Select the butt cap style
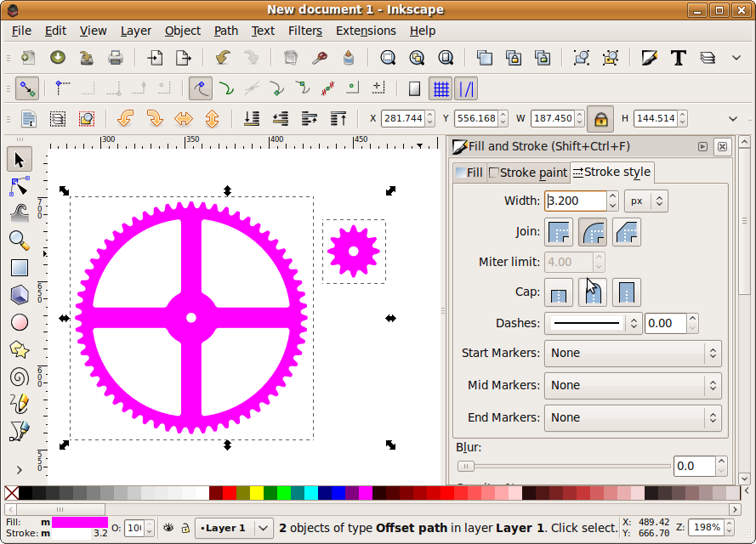The width and height of the screenshot is (756, 544). click(559, 292)
